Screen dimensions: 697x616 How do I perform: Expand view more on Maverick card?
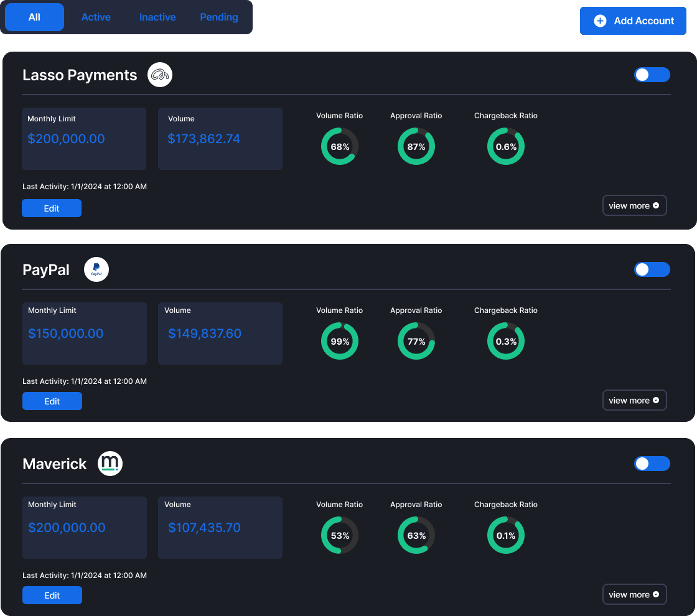point(634,594)
